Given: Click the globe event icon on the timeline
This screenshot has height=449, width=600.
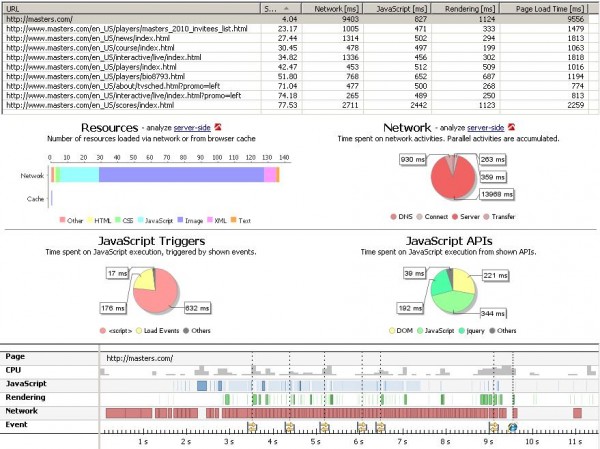Looking at the screenshot, I should (513, 427).
